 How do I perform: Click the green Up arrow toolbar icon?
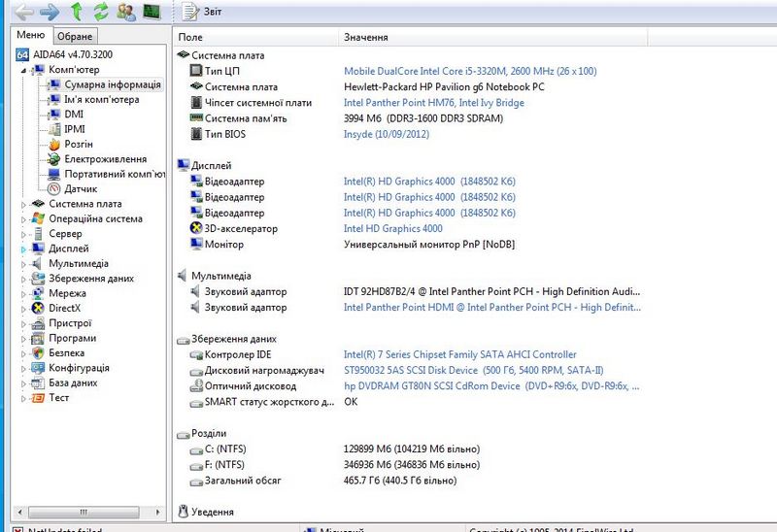(77, 12)
